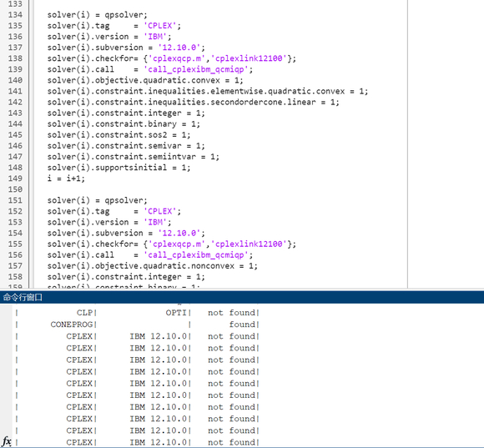Click constraint.integer on line 158

click(x=126, y=277)
